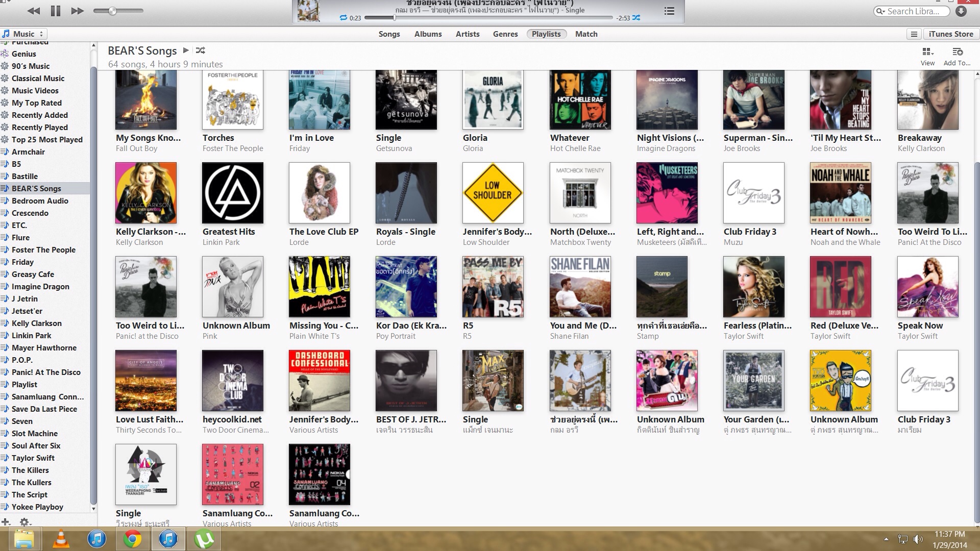Open 90's Music smart playlist
Screen dimensions: 980x551
coord(31,66)
